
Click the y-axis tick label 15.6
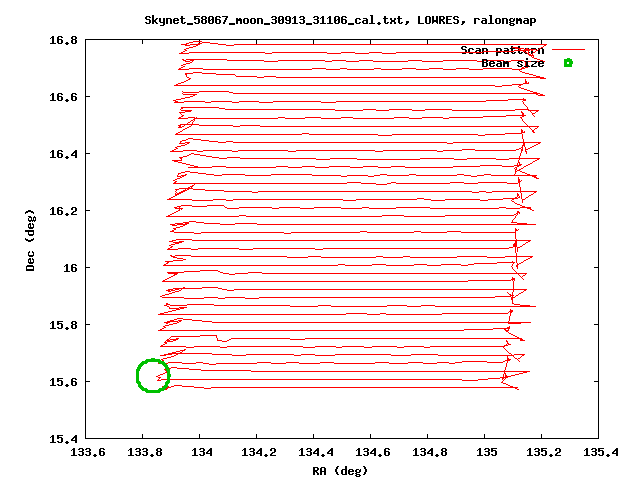[x=63, y=382]
